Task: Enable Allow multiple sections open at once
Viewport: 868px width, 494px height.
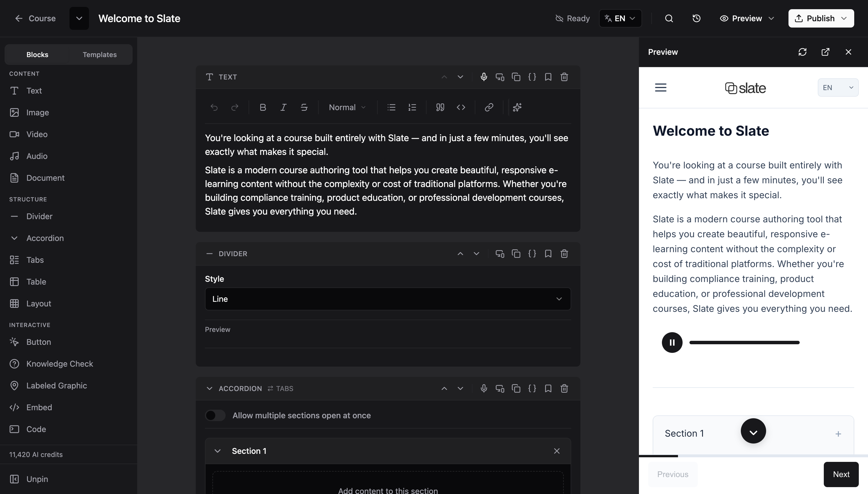Action: click(x=215, y=415)
